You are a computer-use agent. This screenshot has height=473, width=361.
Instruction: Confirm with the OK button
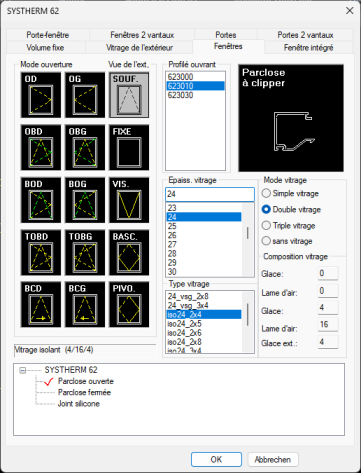(216, 460)
